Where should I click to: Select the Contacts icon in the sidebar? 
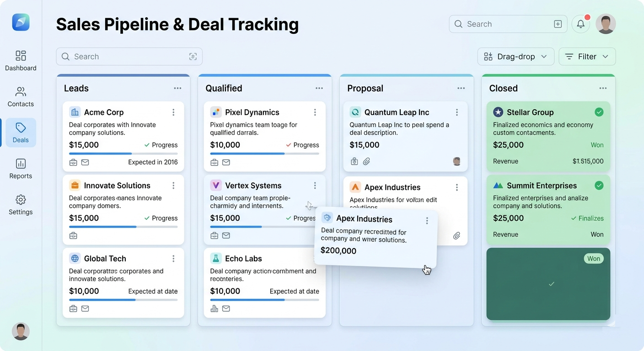pos(20,96)
